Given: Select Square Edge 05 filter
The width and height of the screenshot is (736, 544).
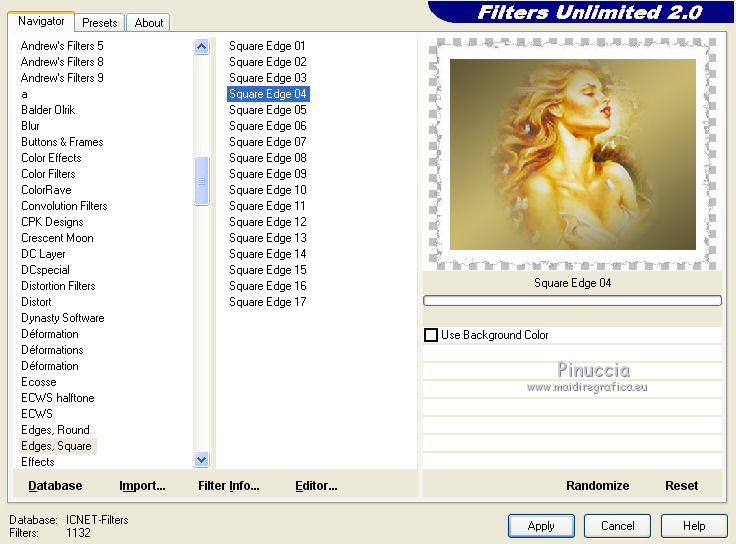Looking at the screenshot, I should (x=268, y=110).
